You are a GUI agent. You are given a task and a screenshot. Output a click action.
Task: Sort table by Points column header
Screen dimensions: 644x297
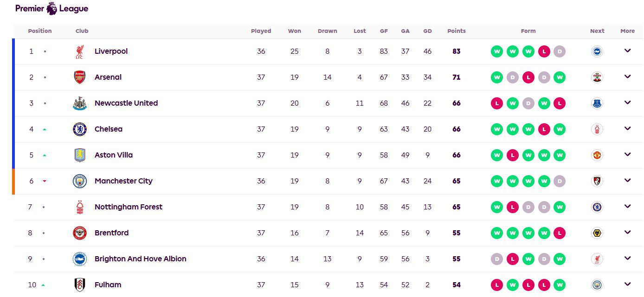(456, 31)
